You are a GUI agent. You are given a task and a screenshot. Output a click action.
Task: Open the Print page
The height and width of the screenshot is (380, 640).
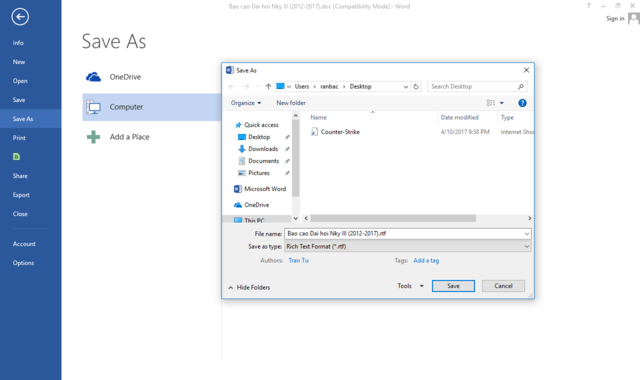point(19,138)
